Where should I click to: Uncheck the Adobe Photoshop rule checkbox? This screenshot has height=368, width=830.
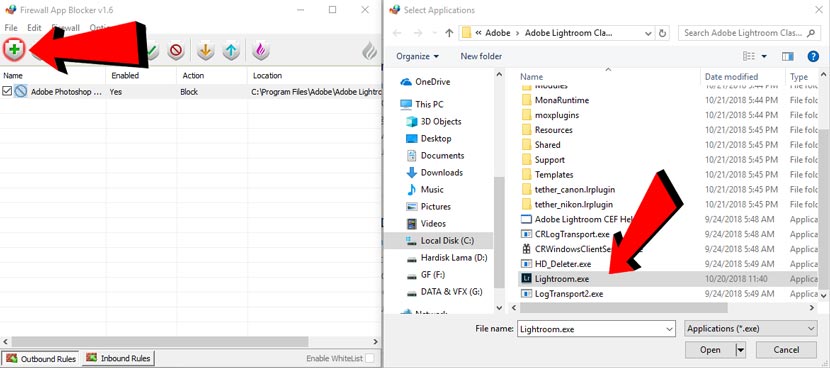[x=7, y=92]
